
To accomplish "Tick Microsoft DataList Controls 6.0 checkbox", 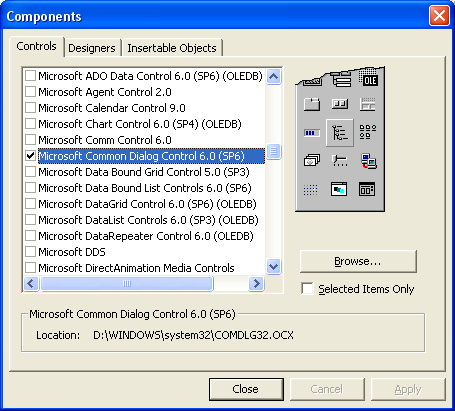I will pos(30,220).
